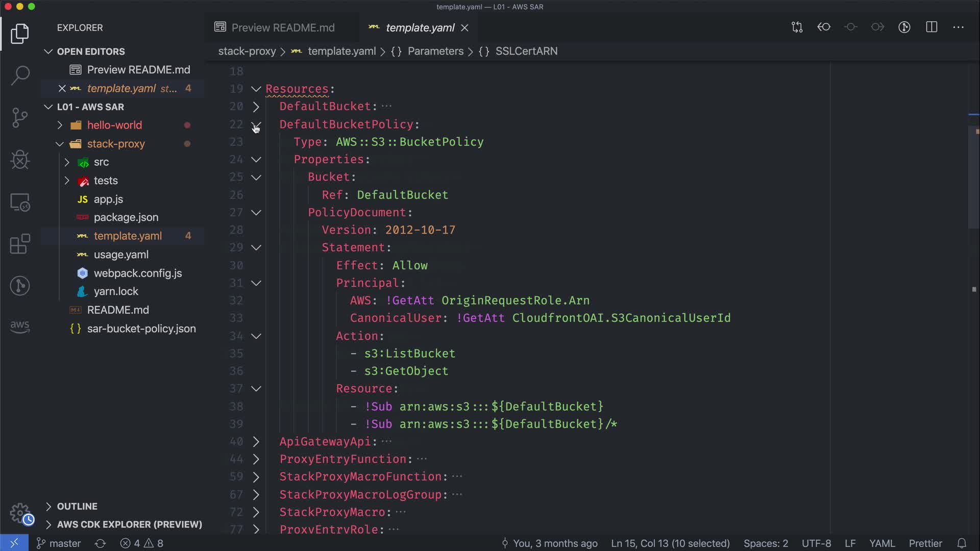Expand the folded ApiGatewayApi section
980x551 pixels.
(256, 442)
